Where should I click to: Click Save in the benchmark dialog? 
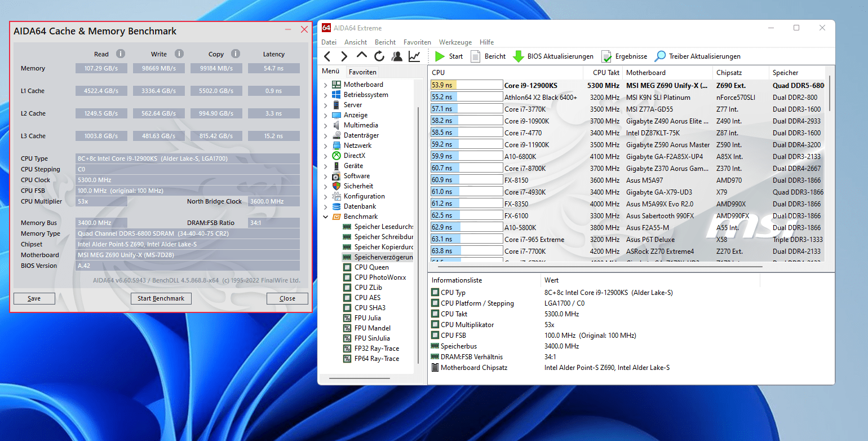tap(34, 298)
